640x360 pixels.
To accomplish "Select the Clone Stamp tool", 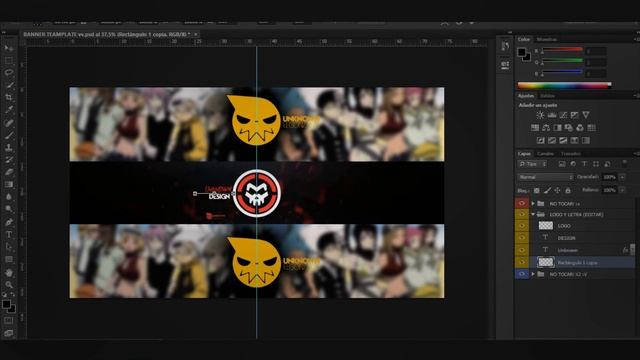I will (9, 147).
